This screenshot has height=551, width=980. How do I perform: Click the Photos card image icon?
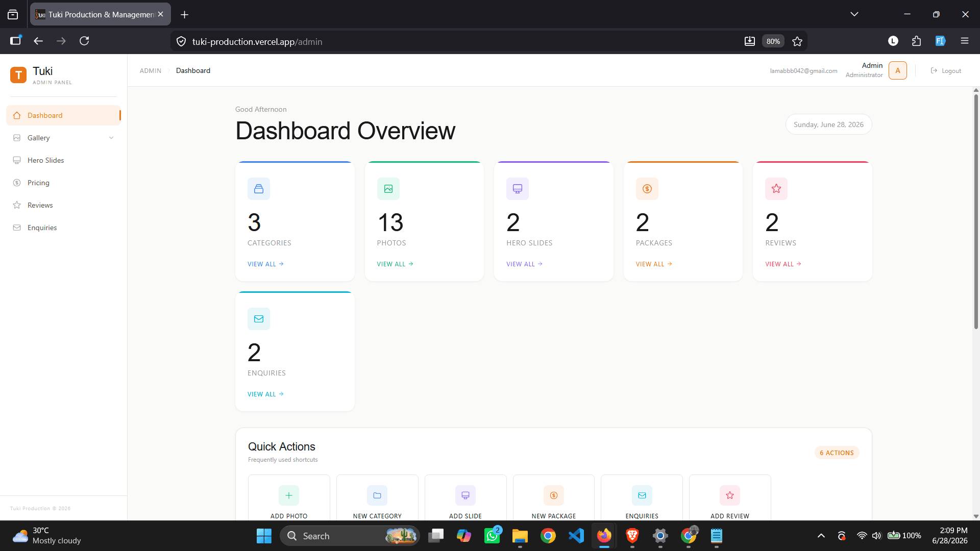coord(388,189)
